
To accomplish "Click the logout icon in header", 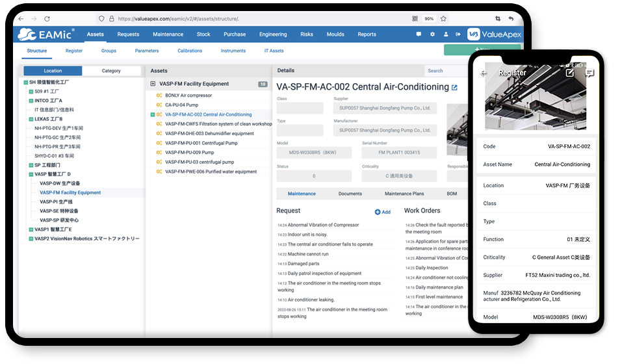I will tap(458, 34).
